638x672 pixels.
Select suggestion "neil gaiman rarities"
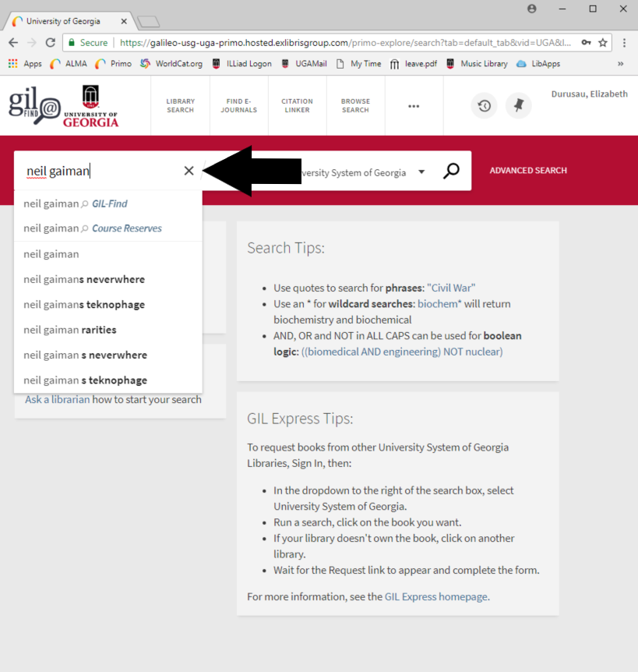click(70, 330)
